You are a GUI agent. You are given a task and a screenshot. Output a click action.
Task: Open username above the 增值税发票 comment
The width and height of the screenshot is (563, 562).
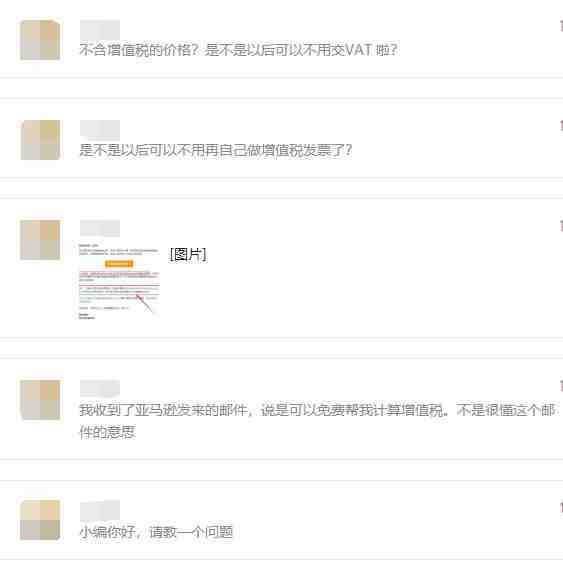100,129
